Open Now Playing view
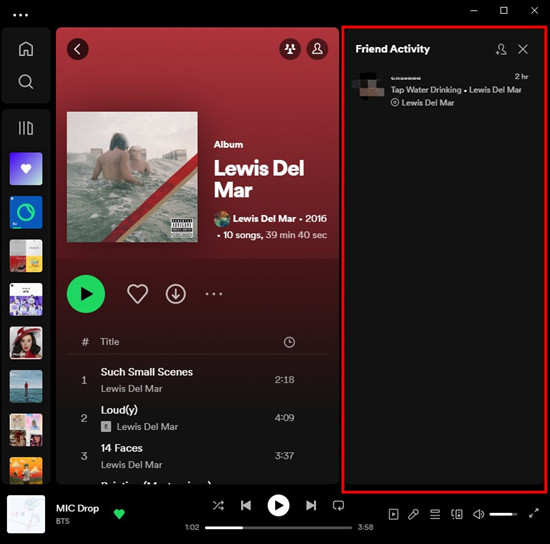Screen dimensions: 550x544 [394, 514]
